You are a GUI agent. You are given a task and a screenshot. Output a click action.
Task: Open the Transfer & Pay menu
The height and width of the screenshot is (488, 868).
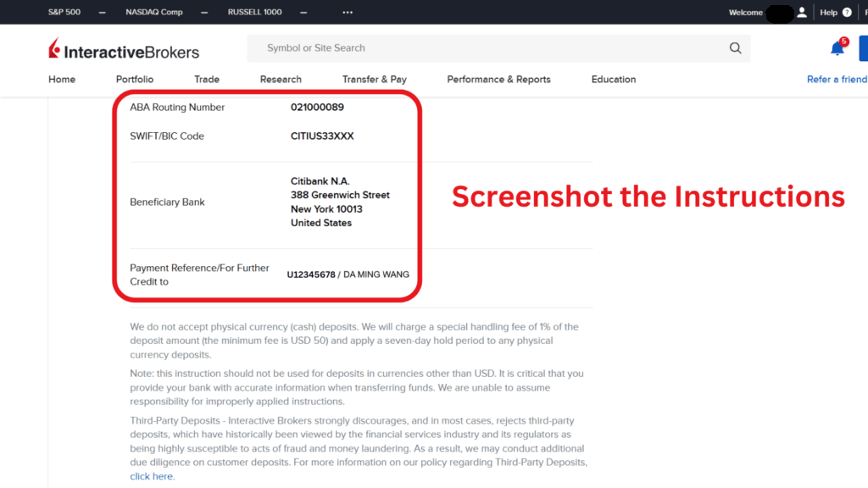pyautogui.click(x=374, y=79)
